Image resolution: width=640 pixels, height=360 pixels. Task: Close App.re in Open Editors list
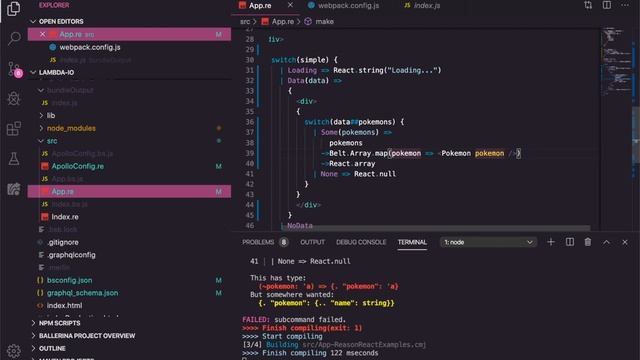pos(42,34)
